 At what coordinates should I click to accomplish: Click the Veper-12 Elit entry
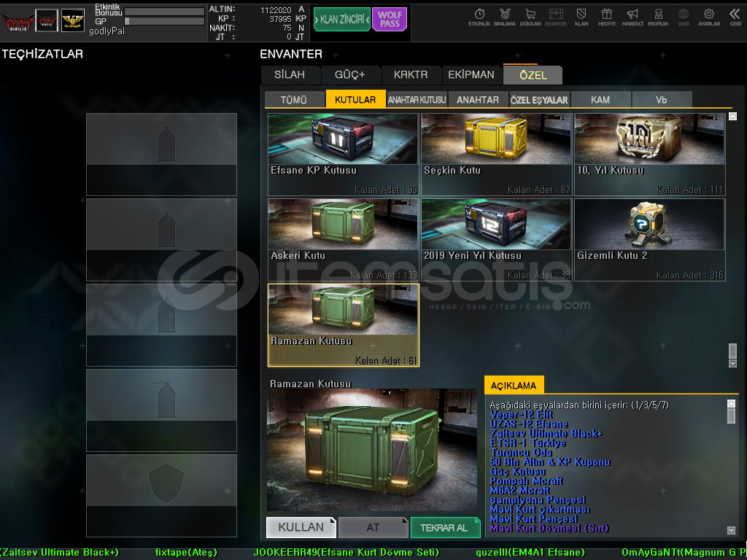[x=521, y=414]
